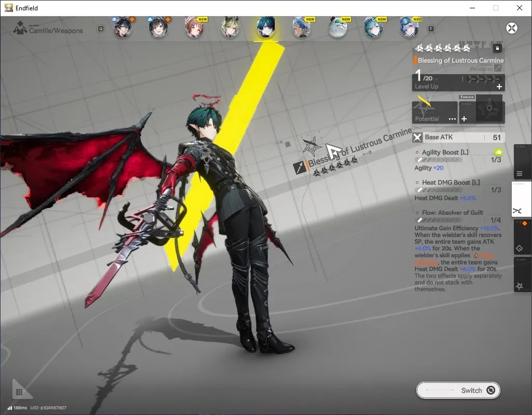Select the turquoise-haired operator portrait beside white creature
The image size is (532, 415).
[x=373, y=27]
